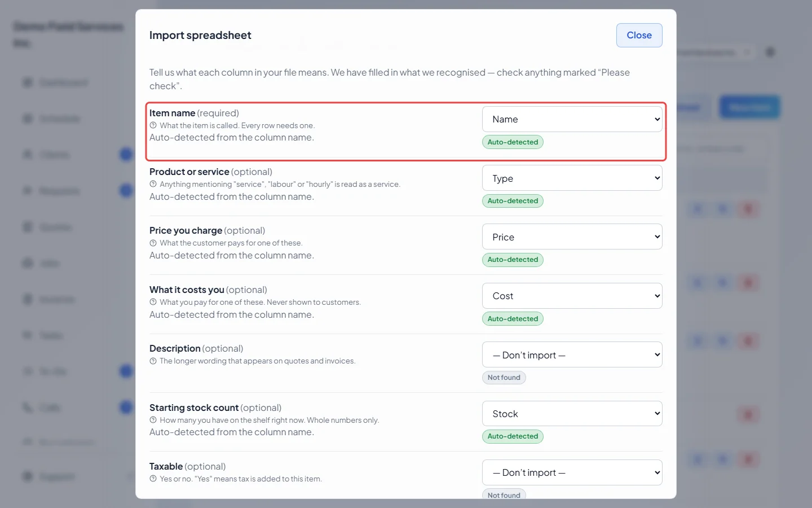Open the Starting stock count dropdown

pyautogui.click(x=572, y=414)
